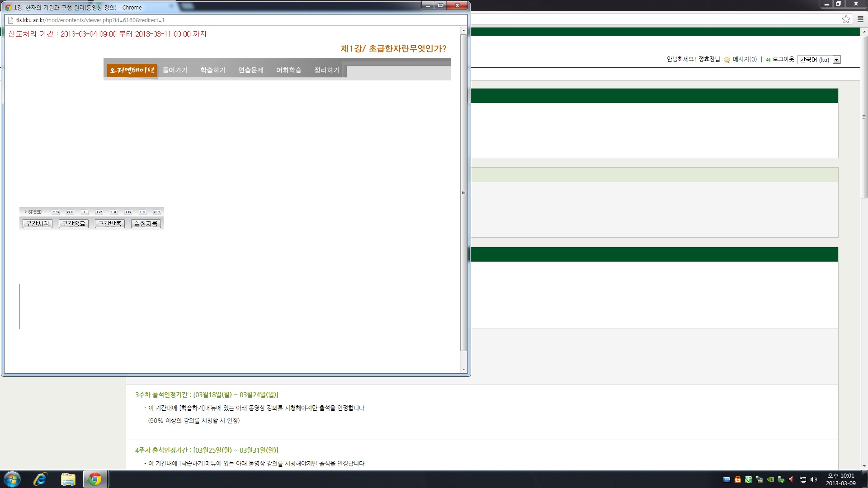Open the 오리엔테이션 tab in the lecture viewer

[x=132, y=70]
